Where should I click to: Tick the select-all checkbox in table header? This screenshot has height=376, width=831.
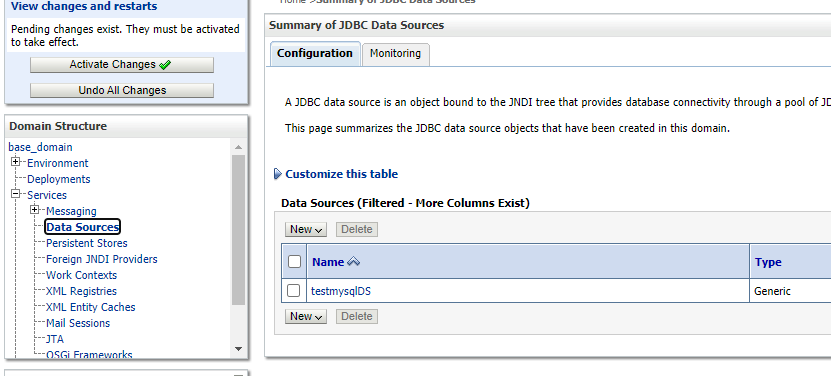click(294, 261)
